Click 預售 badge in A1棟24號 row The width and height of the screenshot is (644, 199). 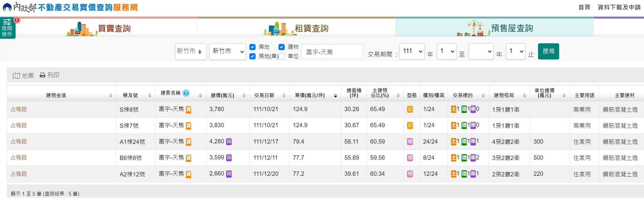(188, 142)
